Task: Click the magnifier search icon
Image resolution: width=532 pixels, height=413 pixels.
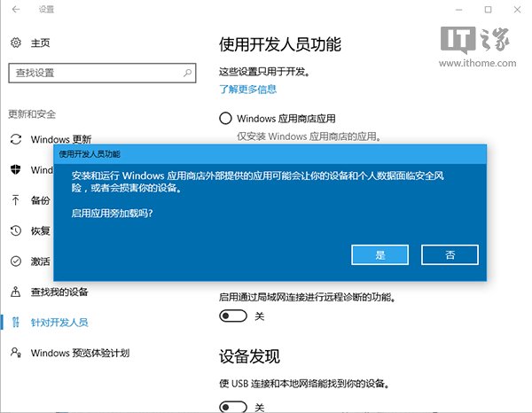Action: (187, 73)
